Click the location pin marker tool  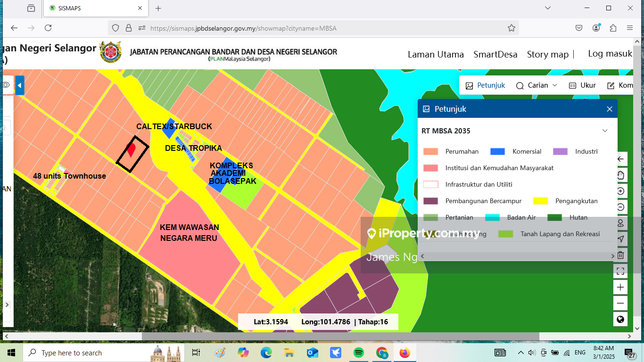coord(620,223)
